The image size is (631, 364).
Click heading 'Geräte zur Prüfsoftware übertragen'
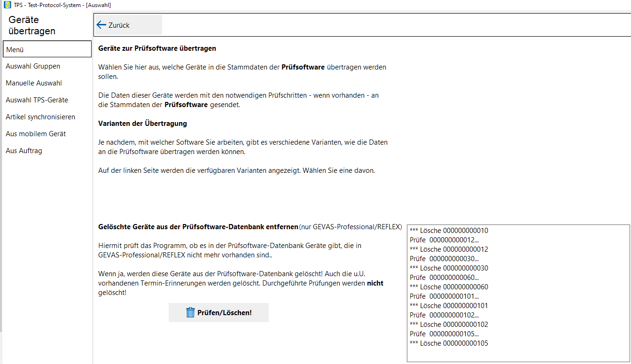pyautogui.click(x=157, y=48)
